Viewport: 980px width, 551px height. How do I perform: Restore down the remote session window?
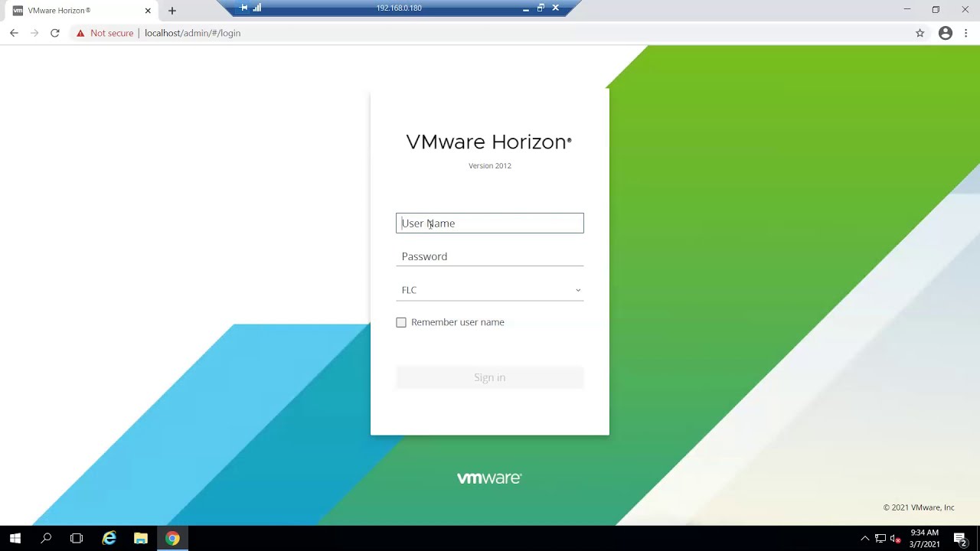pyautogui.click(x=541, y=8)
